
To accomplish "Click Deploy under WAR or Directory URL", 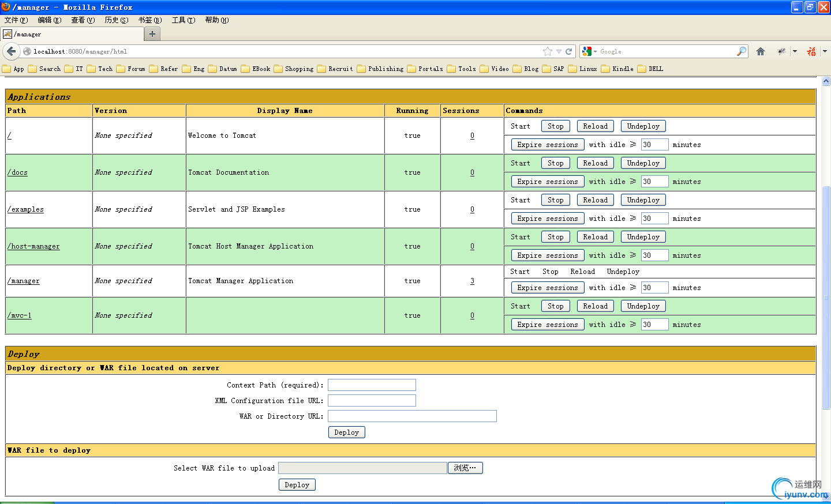I will (346, 432).
